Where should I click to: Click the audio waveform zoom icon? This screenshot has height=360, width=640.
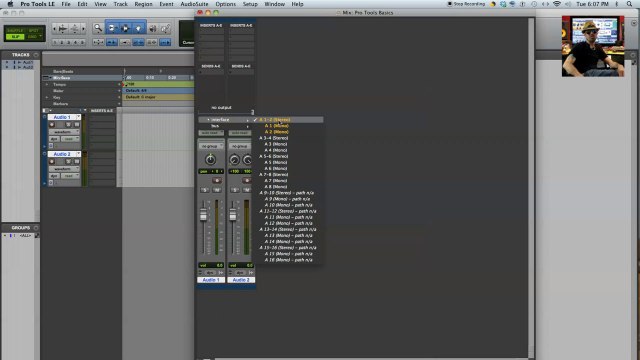[x=62, y=29]
